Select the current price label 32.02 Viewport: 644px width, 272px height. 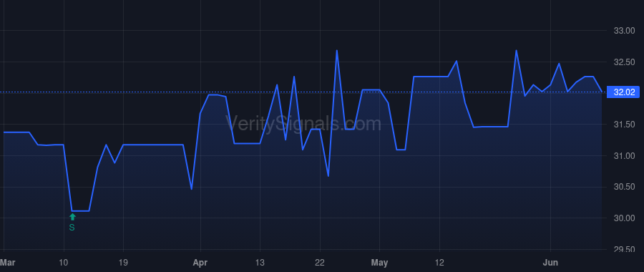point(624,92)
